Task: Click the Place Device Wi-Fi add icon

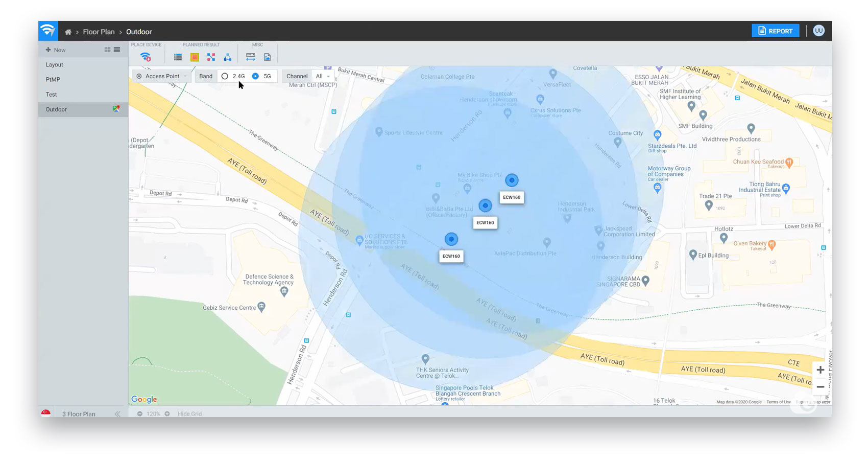Action: pos(146,57)
